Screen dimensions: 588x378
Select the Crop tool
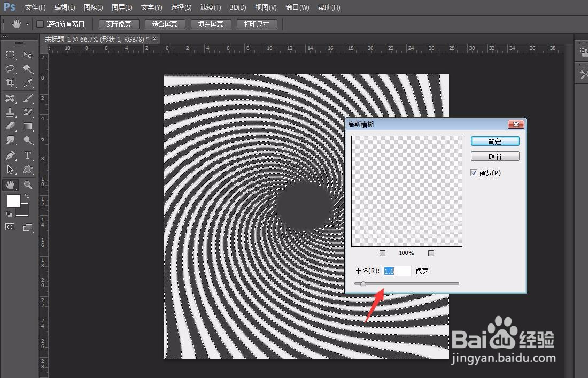(10, 83)
